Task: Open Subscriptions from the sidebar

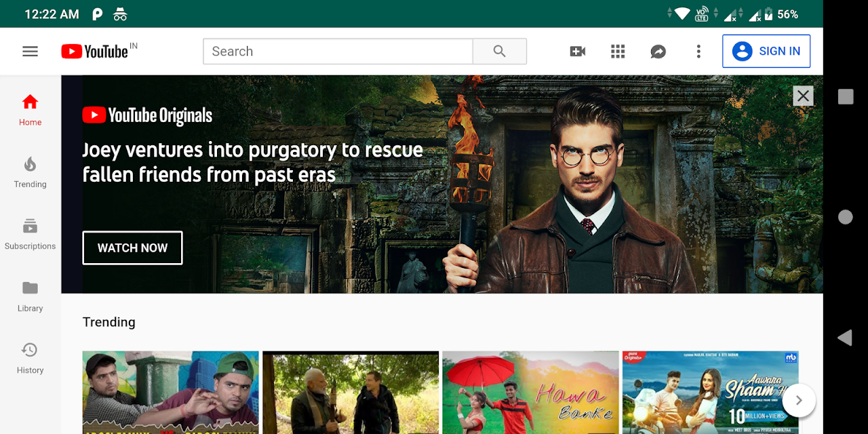Action: tap(30, 234)
